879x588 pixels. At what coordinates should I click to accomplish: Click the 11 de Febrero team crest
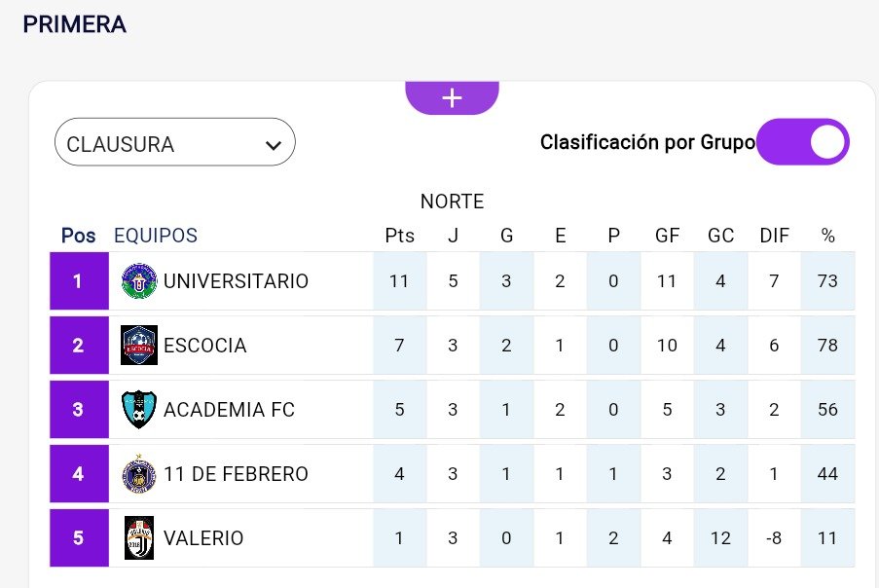(x=138, y=474)
